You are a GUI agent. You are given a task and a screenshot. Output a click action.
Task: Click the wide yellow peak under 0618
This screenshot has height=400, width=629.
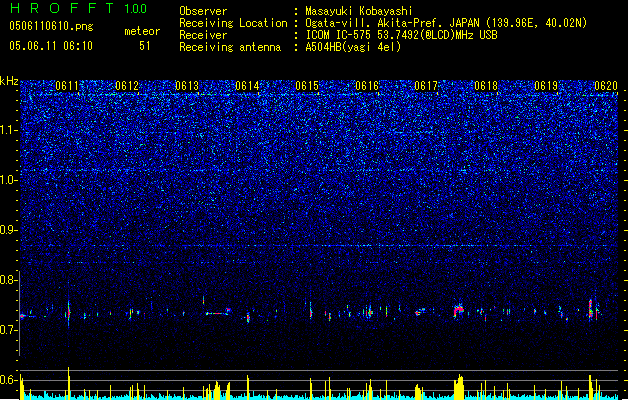tap(459, 387)
